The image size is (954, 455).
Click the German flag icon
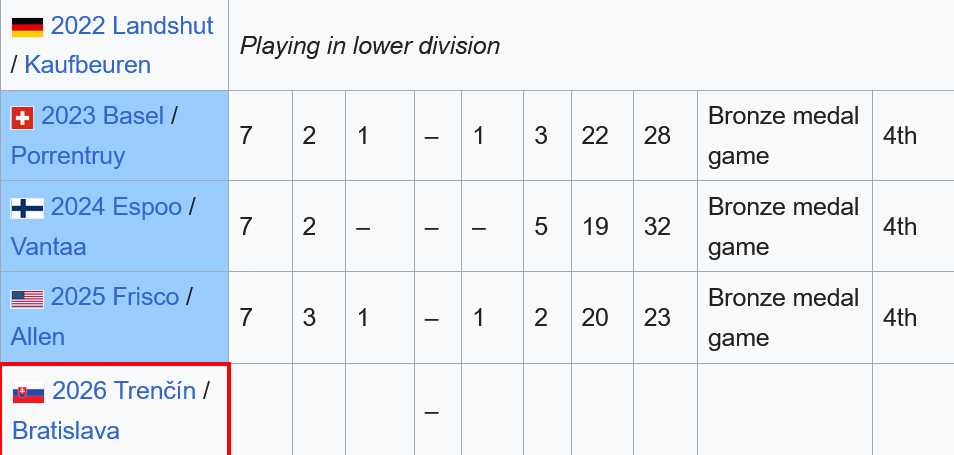pos(27,26)
